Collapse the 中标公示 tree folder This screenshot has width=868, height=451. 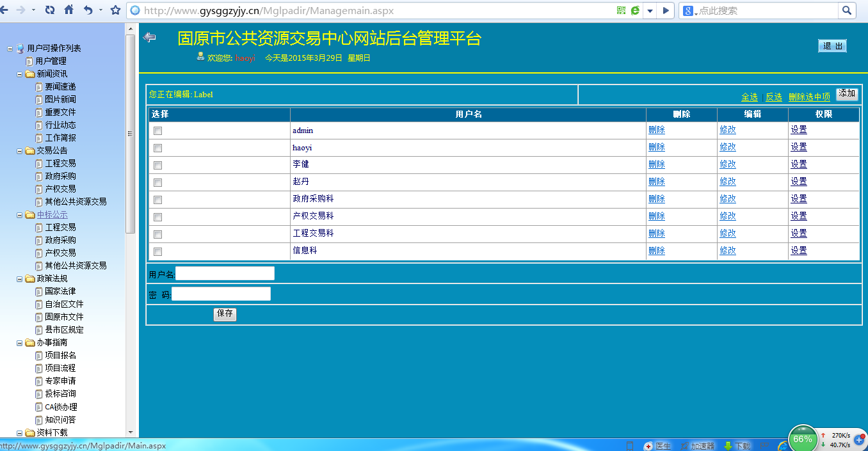click(x=20, y=214)
